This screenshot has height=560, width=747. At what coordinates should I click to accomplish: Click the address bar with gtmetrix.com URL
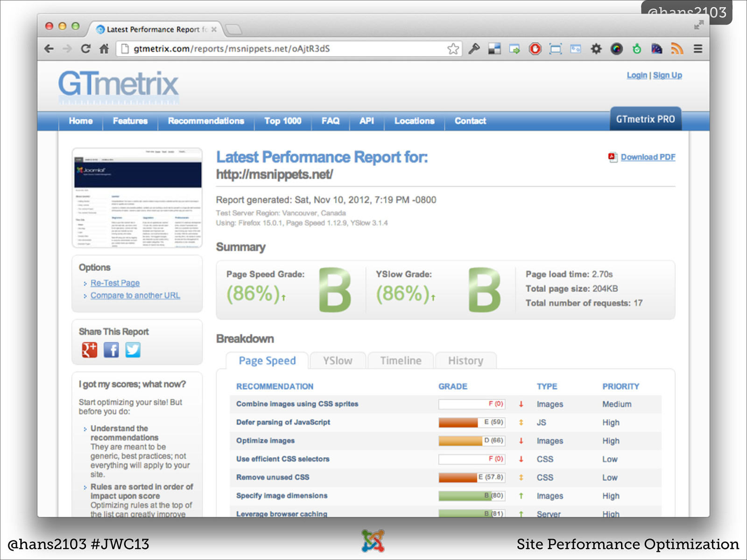pyautogui.click(x=289, y=49)
